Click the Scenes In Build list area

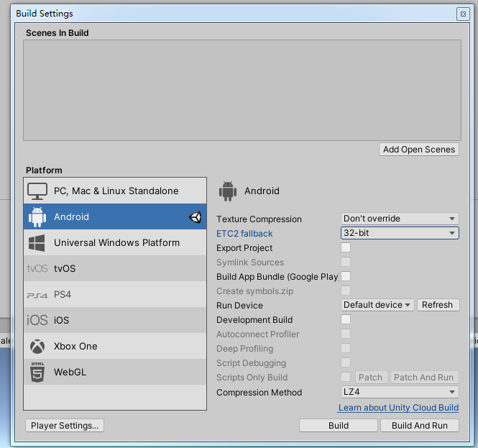click(x=242, y=91)
